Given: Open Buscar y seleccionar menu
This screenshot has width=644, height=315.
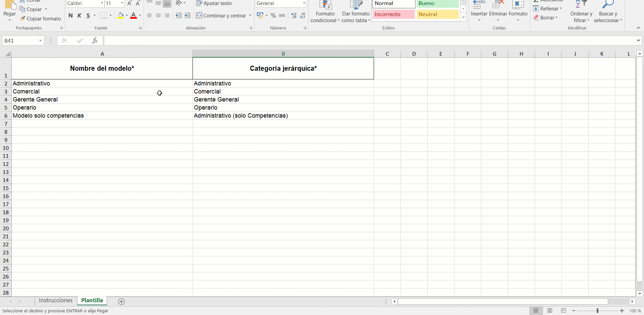Looking at the screenshot, I should point(608,12).
